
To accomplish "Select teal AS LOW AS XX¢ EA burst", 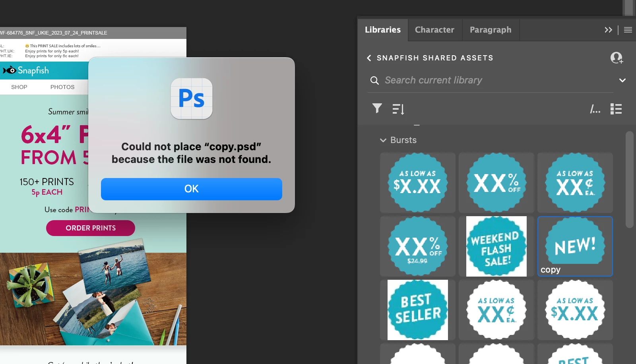I will [x=575, y=183].
